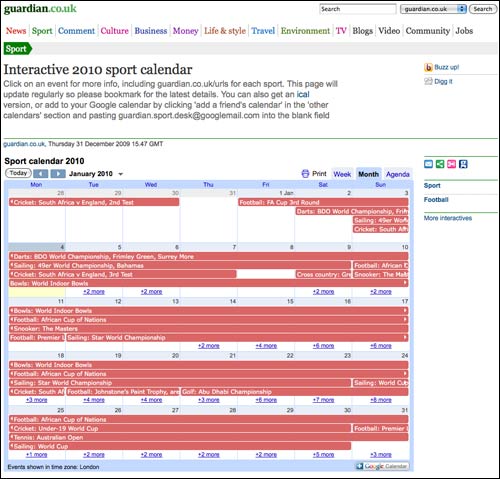
Task: Open the Comment section
Action: pos(76,31)
